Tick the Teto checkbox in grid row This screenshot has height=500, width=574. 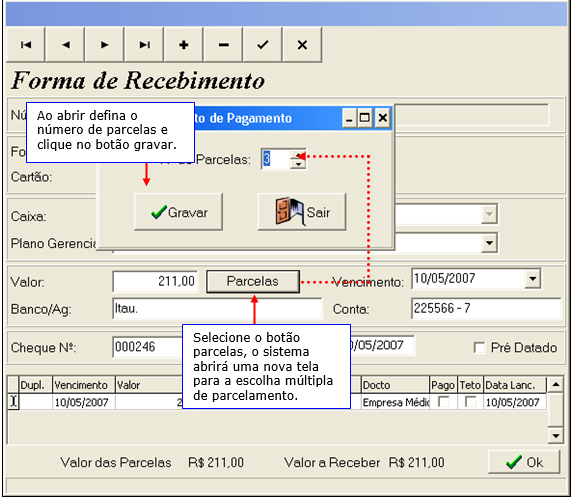(x=470, y=402)
